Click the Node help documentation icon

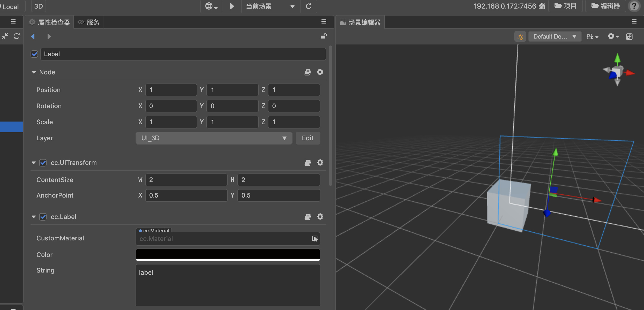[308, 72]
